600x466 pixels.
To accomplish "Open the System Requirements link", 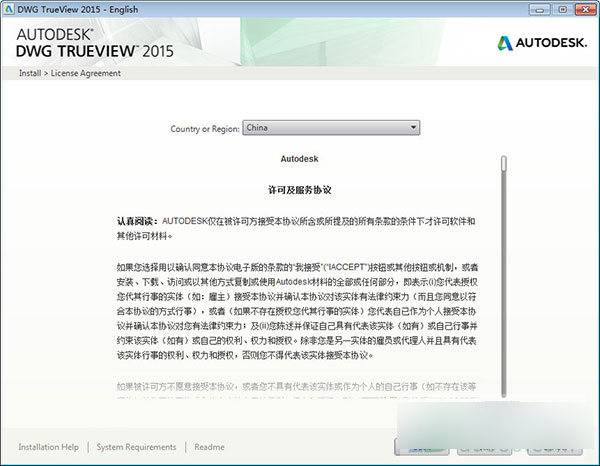I will (x=136, y=446).
